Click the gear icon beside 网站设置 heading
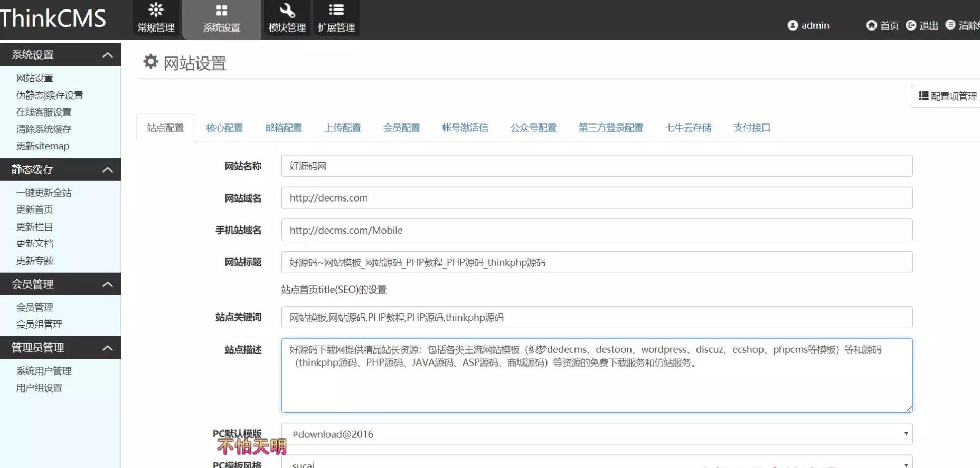 point(150,62)
